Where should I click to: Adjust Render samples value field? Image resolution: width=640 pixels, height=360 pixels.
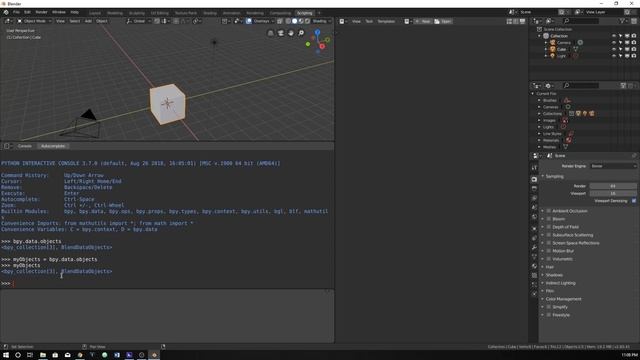[613, 186]
